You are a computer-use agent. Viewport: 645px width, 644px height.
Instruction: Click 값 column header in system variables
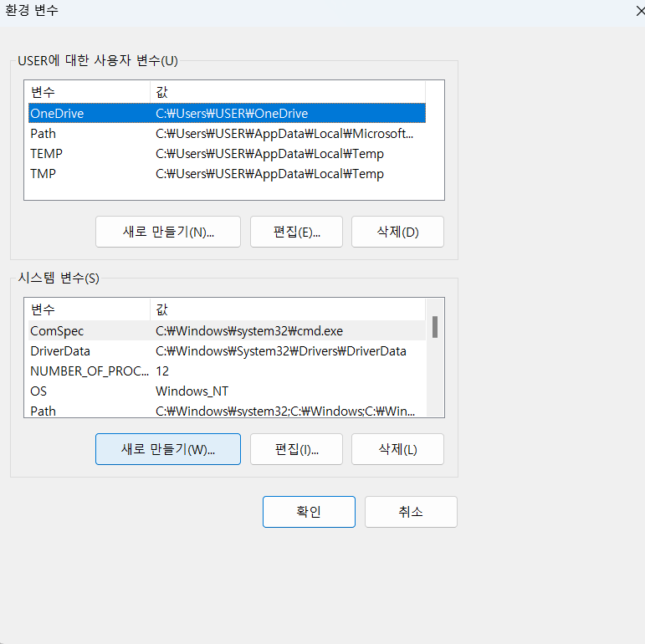[288, 309]
